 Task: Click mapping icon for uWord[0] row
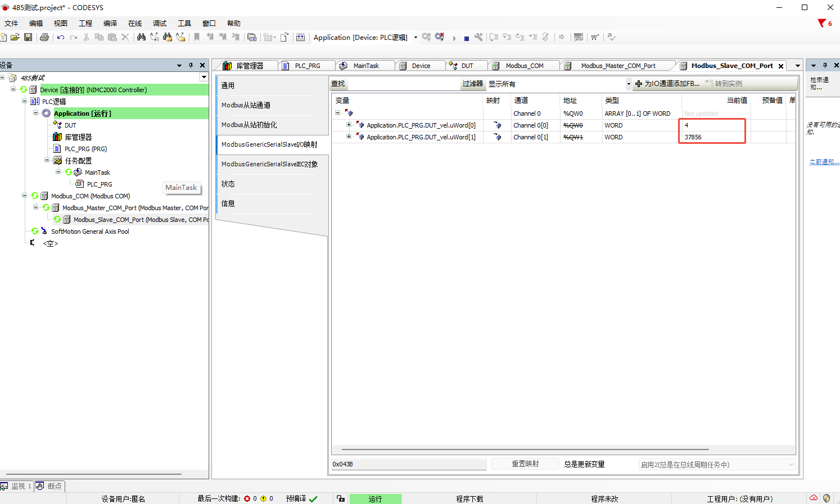(498, 125)
